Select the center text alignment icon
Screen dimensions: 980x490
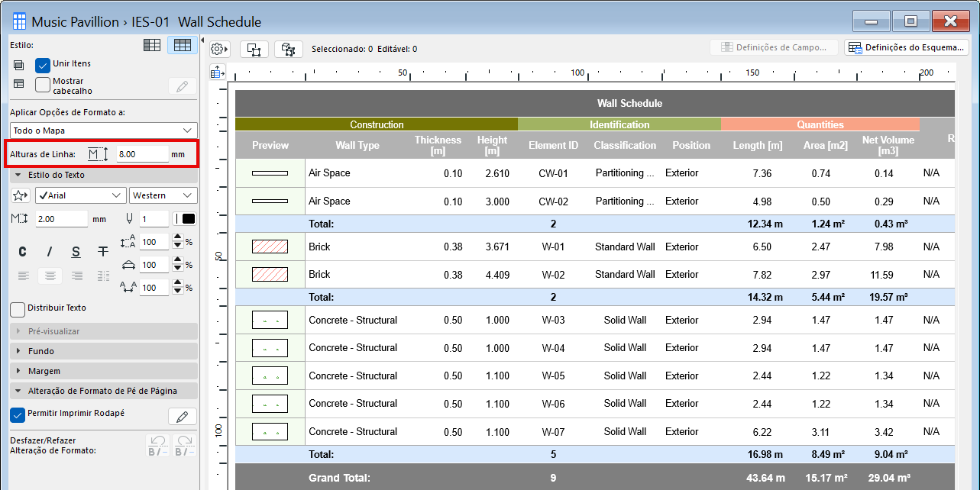(50, 276)
